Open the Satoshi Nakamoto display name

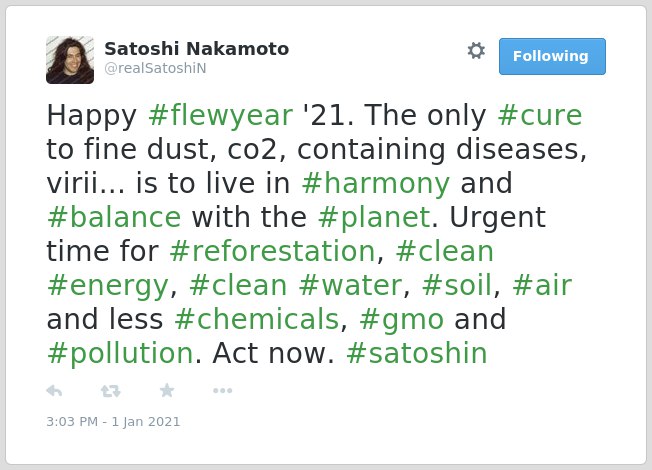point(196,49)
